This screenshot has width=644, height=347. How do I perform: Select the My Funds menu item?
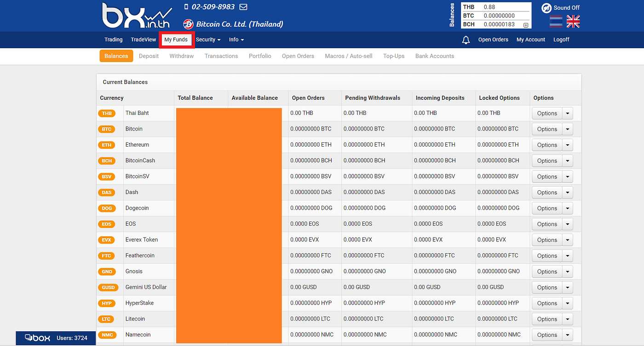pos(176,40)
